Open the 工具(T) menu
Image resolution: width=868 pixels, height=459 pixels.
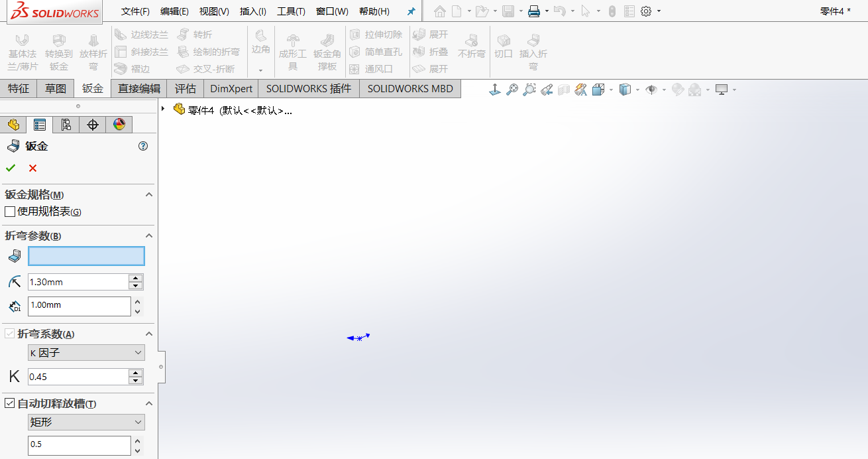tap(291, 11)
